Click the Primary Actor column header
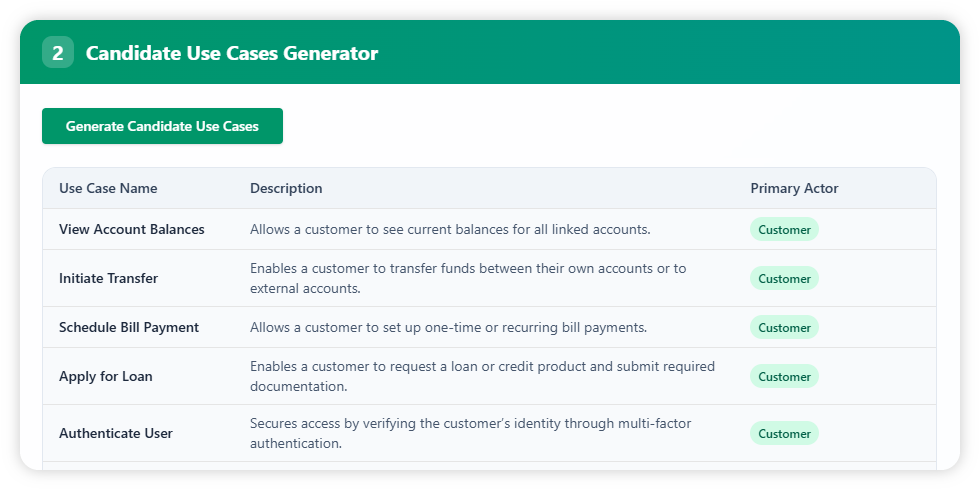Screen dimensions: 980x492 [794, 188]
